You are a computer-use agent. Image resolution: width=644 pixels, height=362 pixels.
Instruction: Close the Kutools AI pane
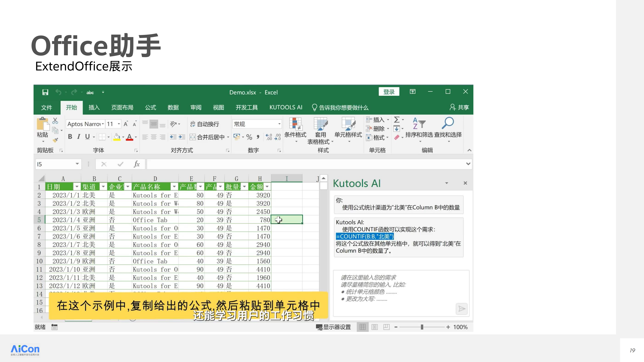click(x=465, y=183)
